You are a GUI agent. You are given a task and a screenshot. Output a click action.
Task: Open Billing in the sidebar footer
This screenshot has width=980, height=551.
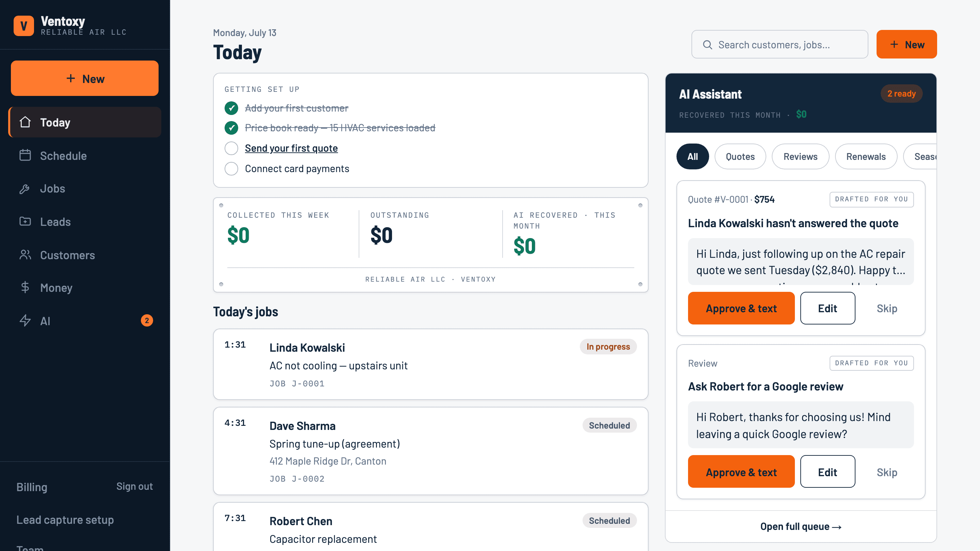(32, 487)
